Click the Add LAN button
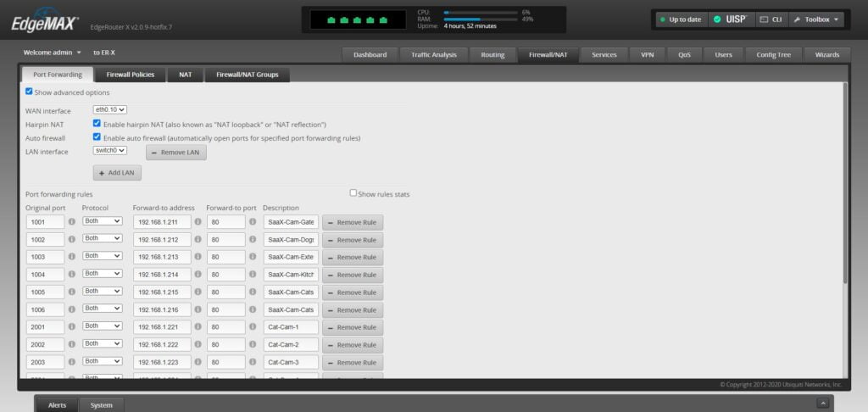The width and height of the screenshot is (868, 412). tap(117, 173)
